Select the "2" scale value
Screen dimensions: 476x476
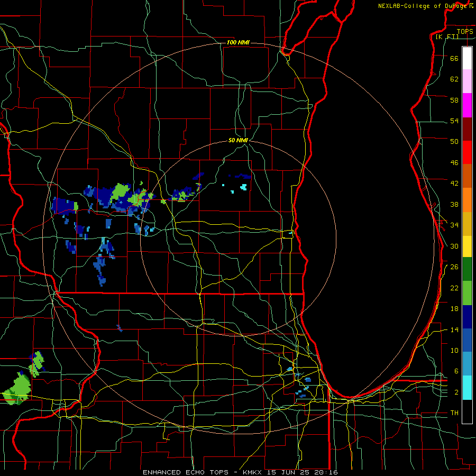click(x=456, y=392)
